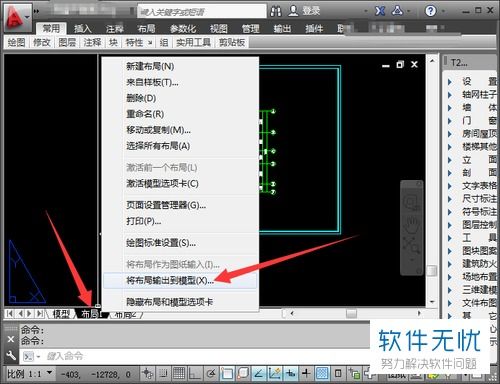500x384 pixels.
Task: Click Zoom Extents in navigation bar
Action: (x=411, y=246)
